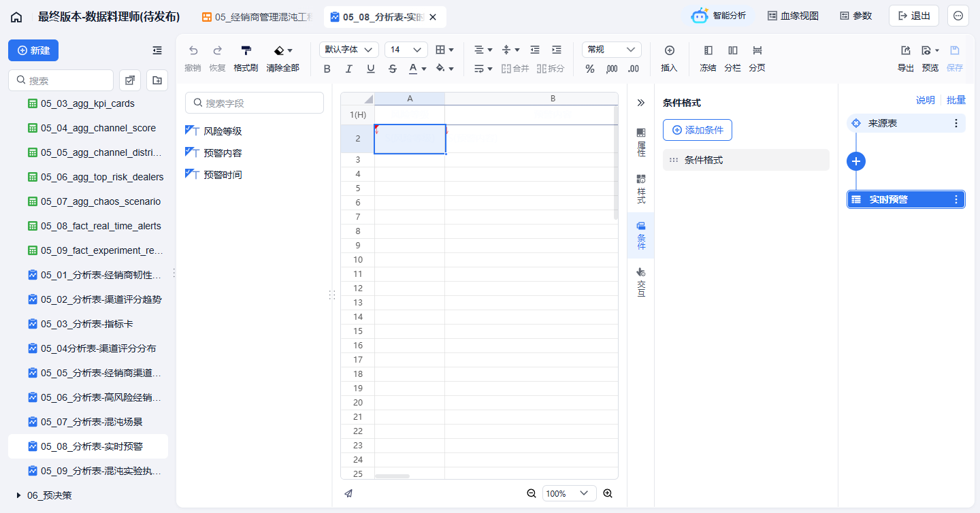Open the lineage view (血缘视图)
The image size is (980, 513).
click(x=794, y=16)
